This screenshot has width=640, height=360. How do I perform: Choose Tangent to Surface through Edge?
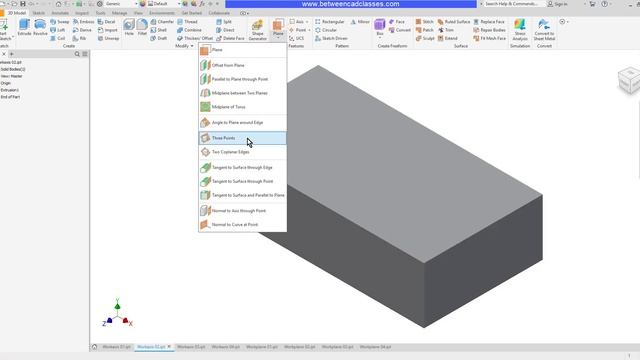coord(242,167)
